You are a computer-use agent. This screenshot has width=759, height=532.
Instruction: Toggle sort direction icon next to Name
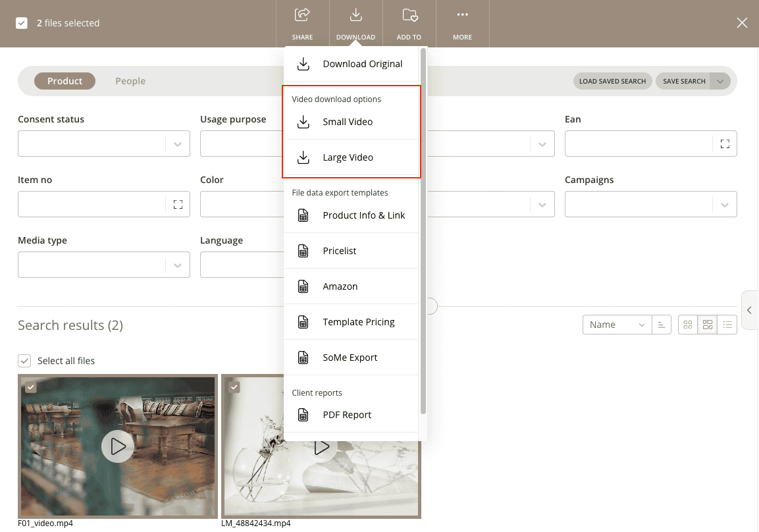pyautogui.click(x=661, y=325)
